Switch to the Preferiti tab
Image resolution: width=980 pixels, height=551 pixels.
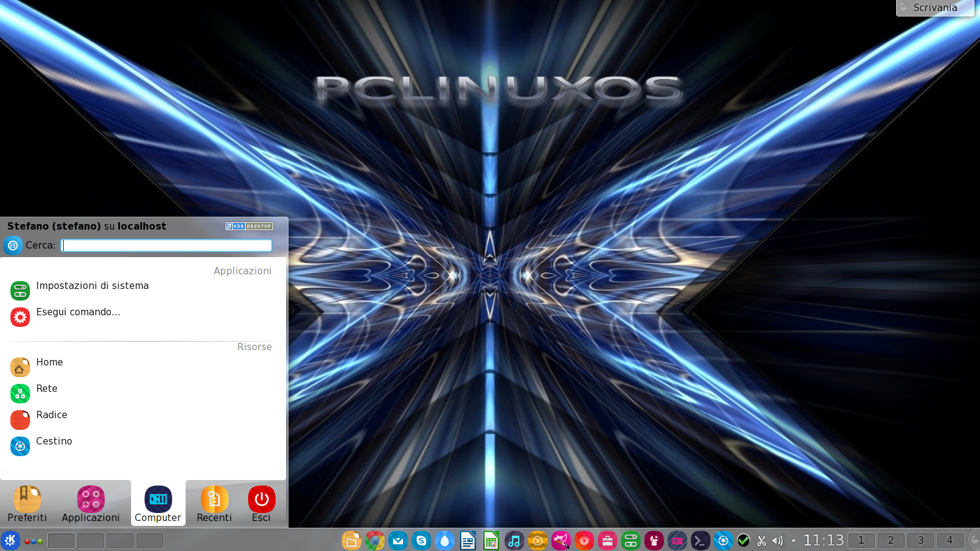tap(27, 504)
